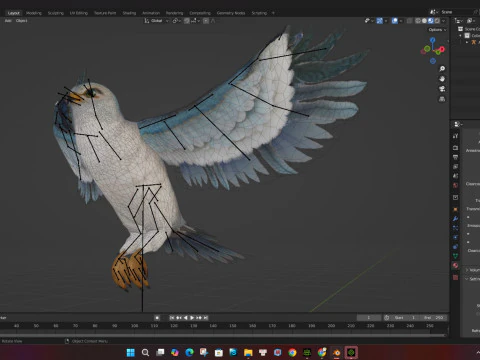The height and width of the screenshot is (360, 480).
Task: Collapse the Collection row in outliner
Action: pos(461,36)
